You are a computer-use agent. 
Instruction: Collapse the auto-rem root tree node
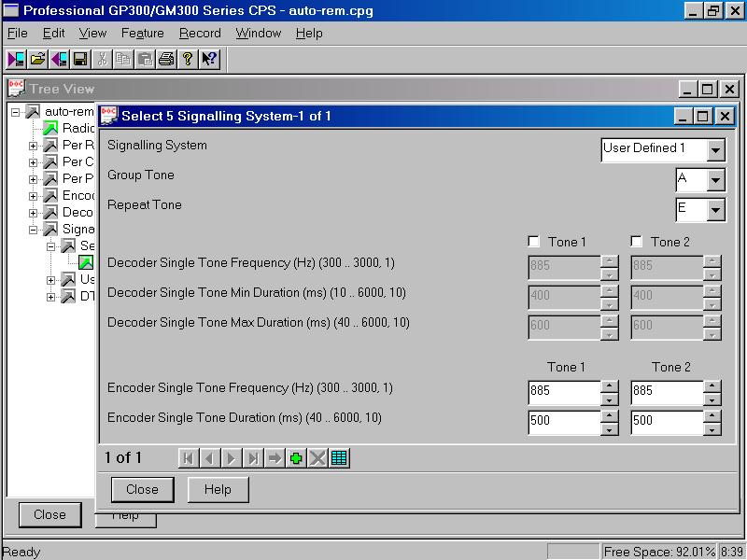click(x=15, y=112)
